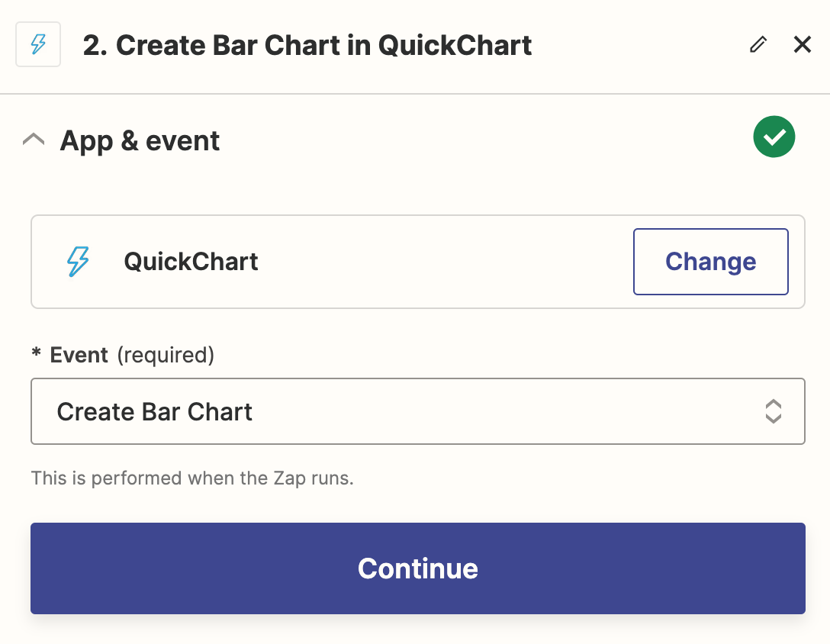Click the Change button for QuickChart app

(710, 262)
